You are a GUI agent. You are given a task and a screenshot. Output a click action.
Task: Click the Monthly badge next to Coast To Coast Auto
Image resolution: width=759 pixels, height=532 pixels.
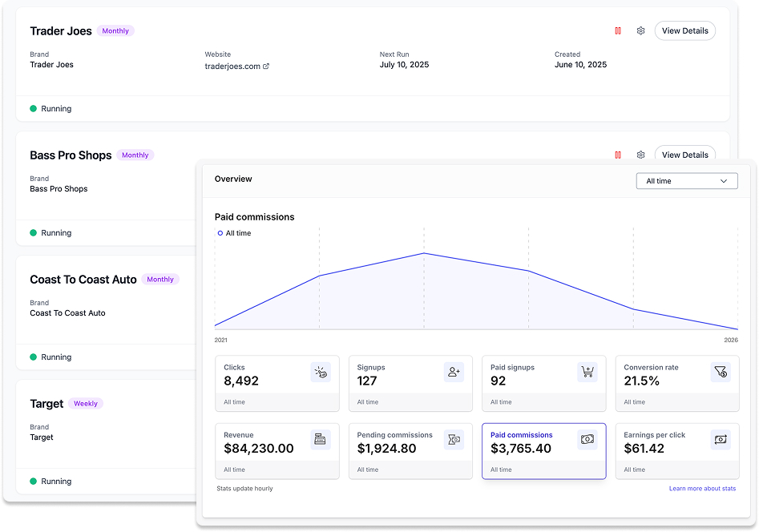point(160,280)
